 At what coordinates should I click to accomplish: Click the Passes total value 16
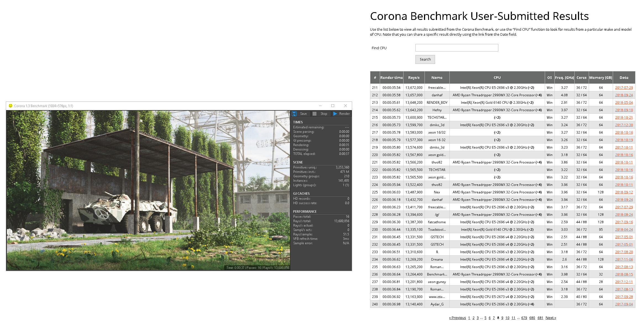pyautogui.click(x=347, y=217)
